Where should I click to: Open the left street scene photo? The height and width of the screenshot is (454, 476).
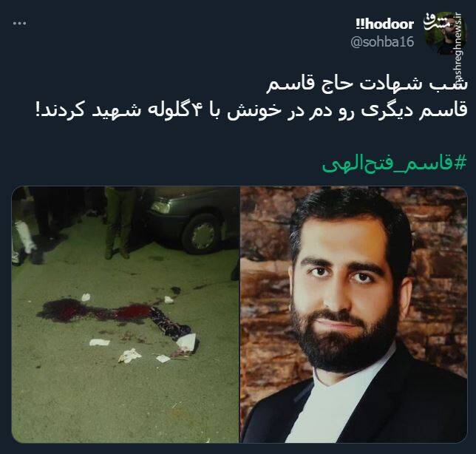pyautogui.click(x=126, y=314)
